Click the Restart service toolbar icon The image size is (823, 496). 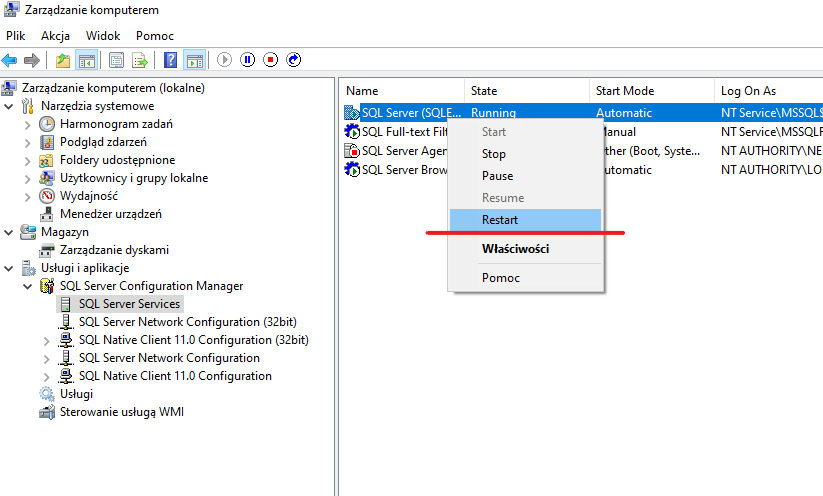[293, 60]
